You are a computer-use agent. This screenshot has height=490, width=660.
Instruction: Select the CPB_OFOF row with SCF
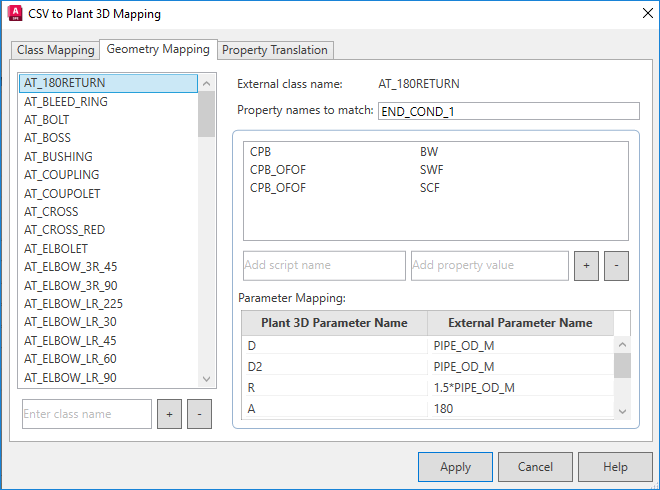[x=436, y=188]
